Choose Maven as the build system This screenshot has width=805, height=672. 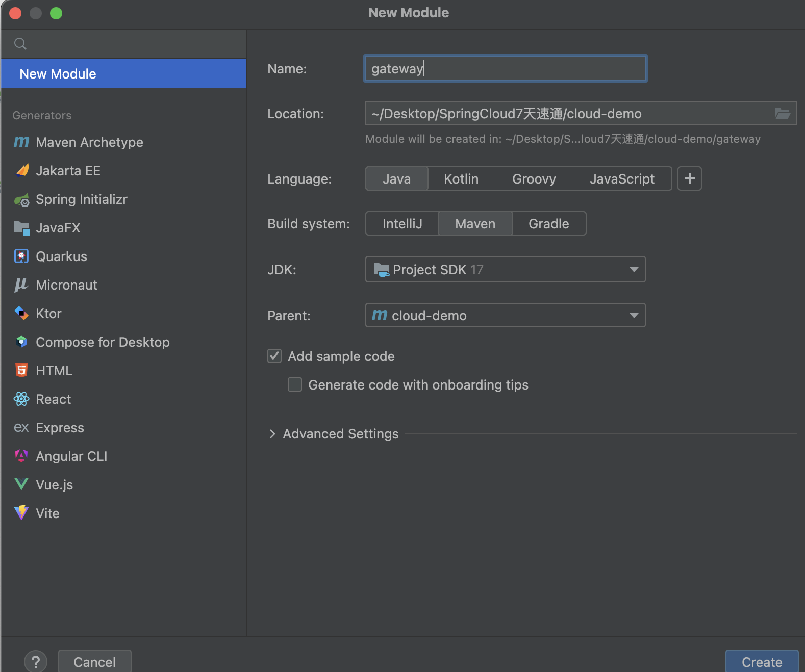tap(475, 223)
